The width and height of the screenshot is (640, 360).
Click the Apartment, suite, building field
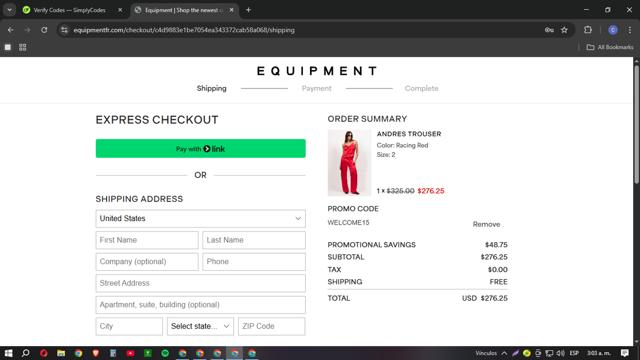coord(200,305)
